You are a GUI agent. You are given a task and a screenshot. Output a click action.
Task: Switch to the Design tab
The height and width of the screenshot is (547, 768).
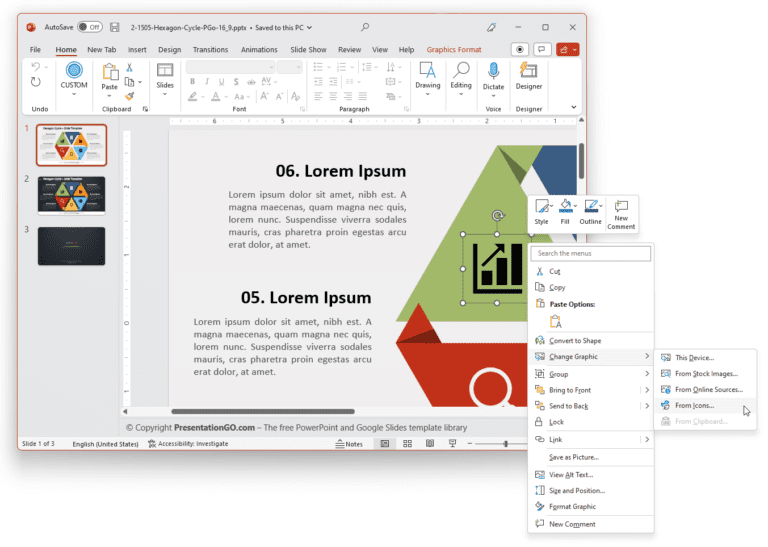(x=169, y=49)
